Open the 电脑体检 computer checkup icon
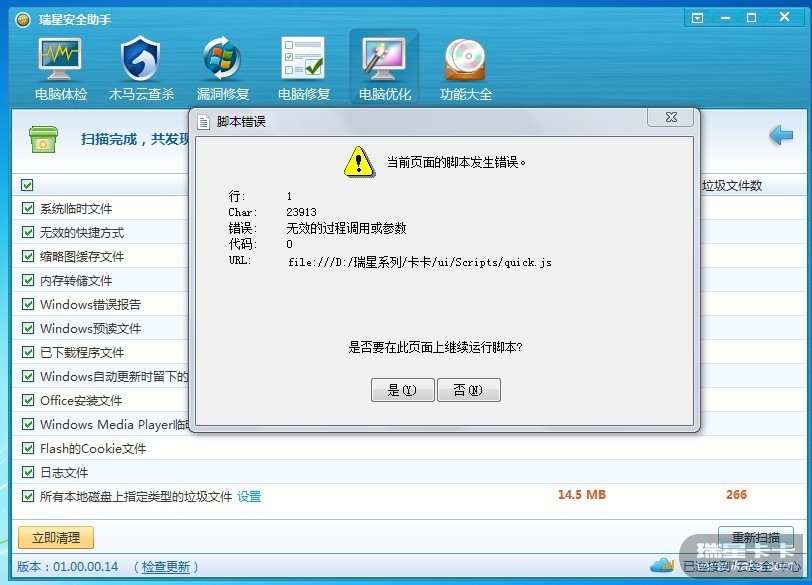 click(x=60, y=60)
